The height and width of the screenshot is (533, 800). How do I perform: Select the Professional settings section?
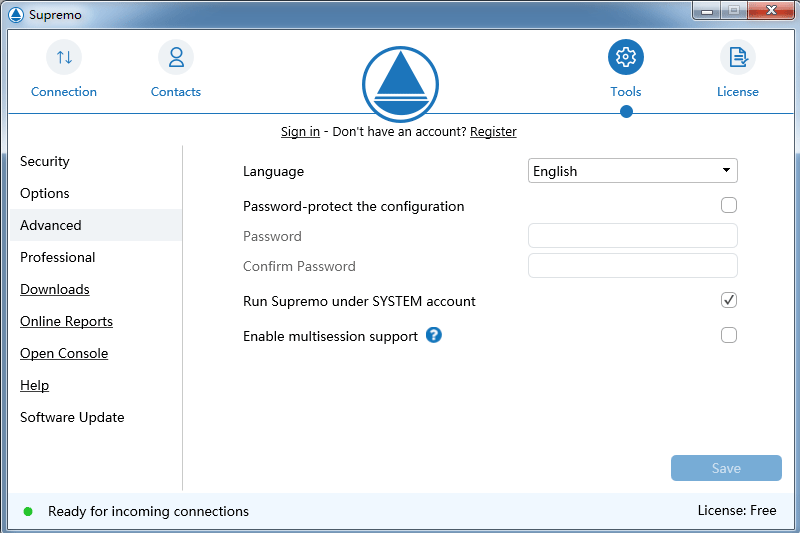click(96, 257)
